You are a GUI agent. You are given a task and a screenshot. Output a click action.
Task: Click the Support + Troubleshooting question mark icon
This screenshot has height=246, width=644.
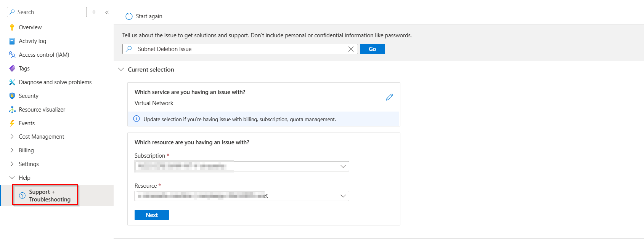coord(22,196)
